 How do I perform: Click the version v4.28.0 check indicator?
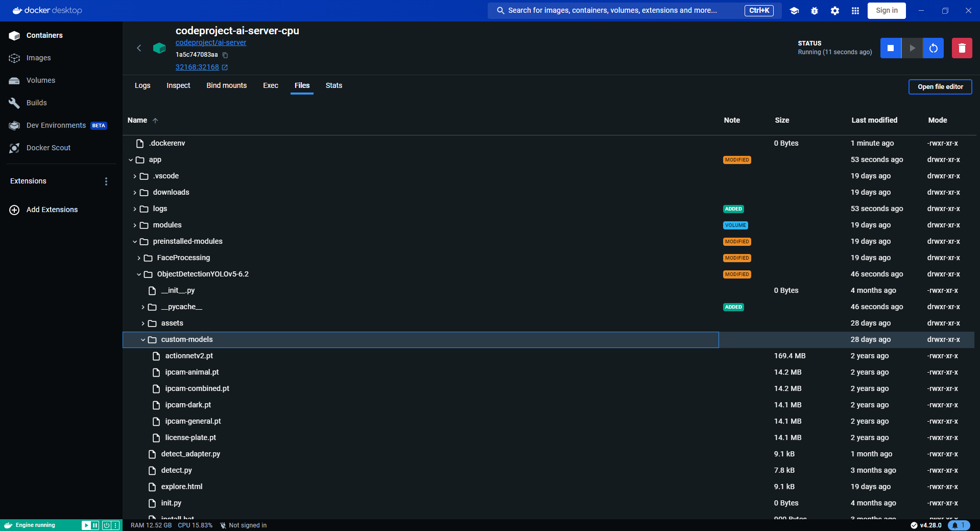[926, 525]
